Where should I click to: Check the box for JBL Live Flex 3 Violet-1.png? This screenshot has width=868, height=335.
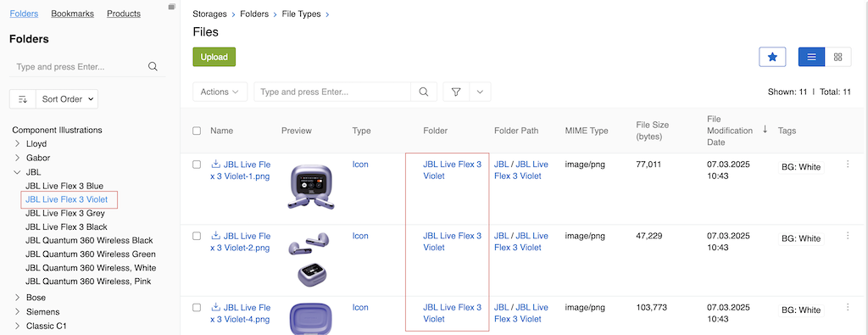pos(197,165)
